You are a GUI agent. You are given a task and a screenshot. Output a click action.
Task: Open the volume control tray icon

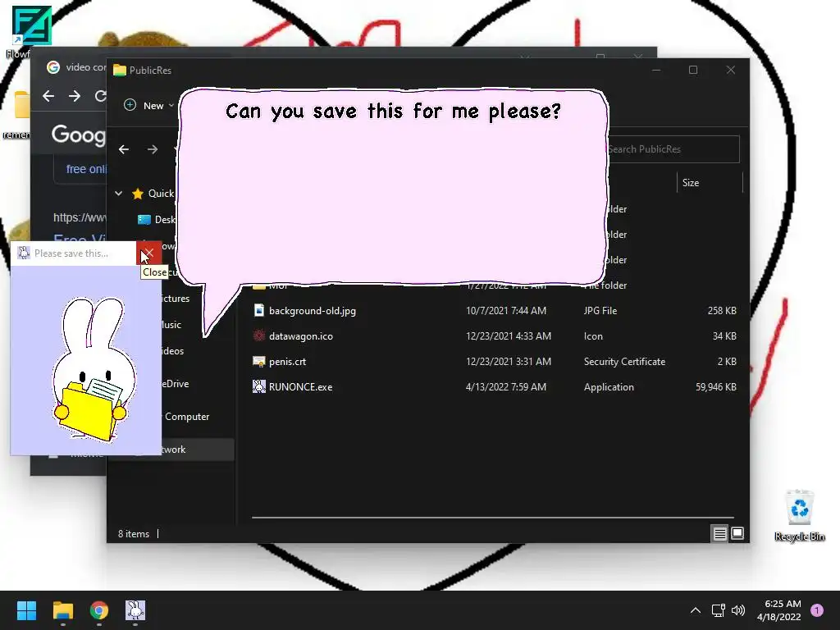coord(738,610)
